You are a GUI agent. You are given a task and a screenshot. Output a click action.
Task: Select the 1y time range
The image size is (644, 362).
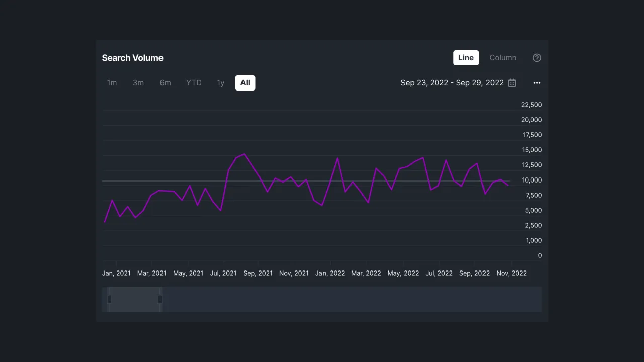pyautogui.click(x=220, y=83)
